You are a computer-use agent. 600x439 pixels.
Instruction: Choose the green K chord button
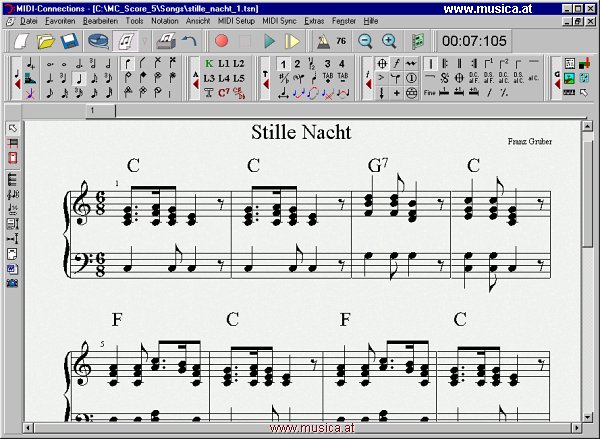[209, 64]
